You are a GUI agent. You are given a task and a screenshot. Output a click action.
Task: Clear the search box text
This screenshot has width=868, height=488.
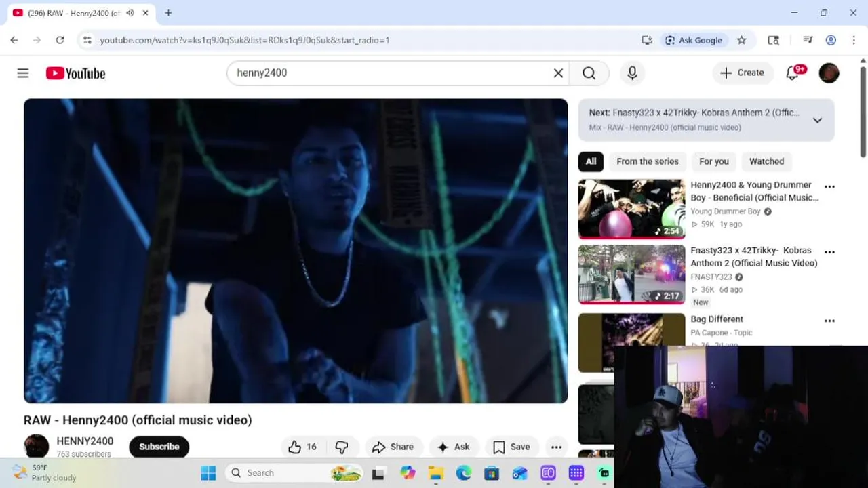coord(558,73)
